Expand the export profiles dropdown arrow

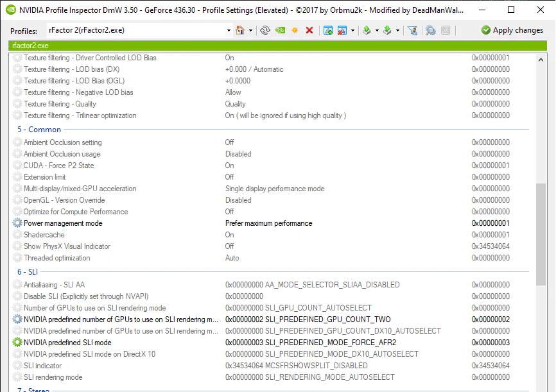point(377,30)
